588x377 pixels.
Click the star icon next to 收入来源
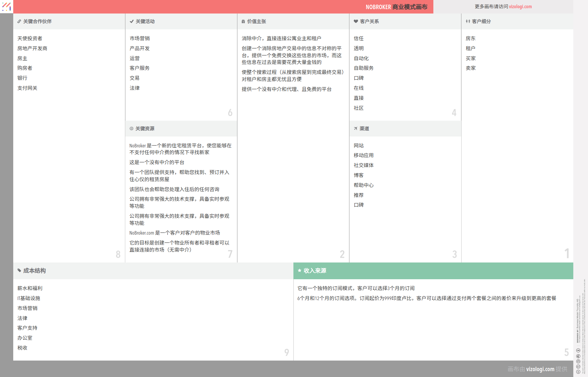click(x=299, y=270)
